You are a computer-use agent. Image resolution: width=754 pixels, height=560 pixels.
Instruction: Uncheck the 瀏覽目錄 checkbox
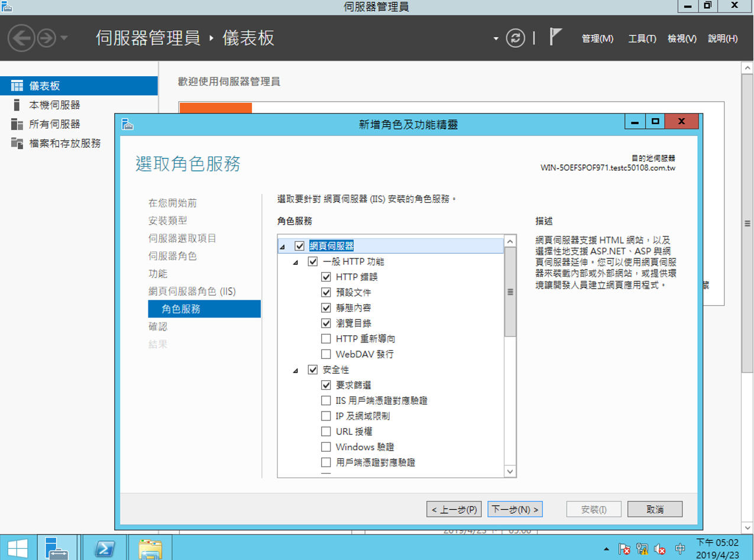pyautogui.click(x=326, y=323)
